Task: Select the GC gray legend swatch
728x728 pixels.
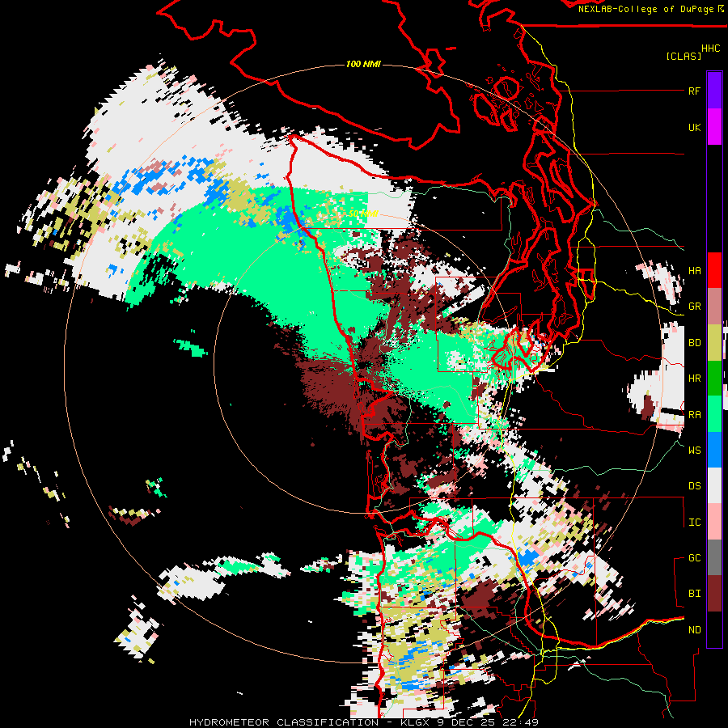Action: tap(714, 557)
